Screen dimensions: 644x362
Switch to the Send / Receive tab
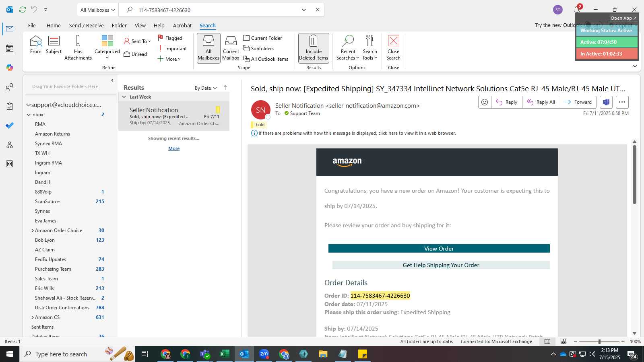86,25
